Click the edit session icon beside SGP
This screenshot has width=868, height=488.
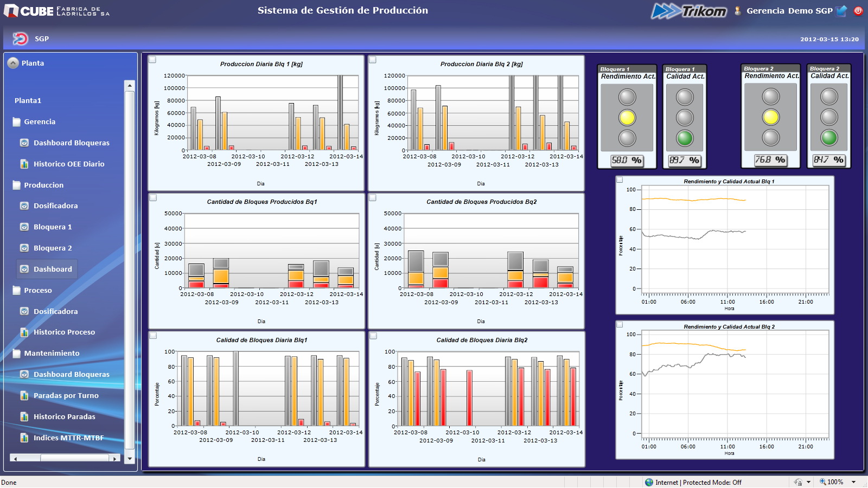[x=841, y=10]
